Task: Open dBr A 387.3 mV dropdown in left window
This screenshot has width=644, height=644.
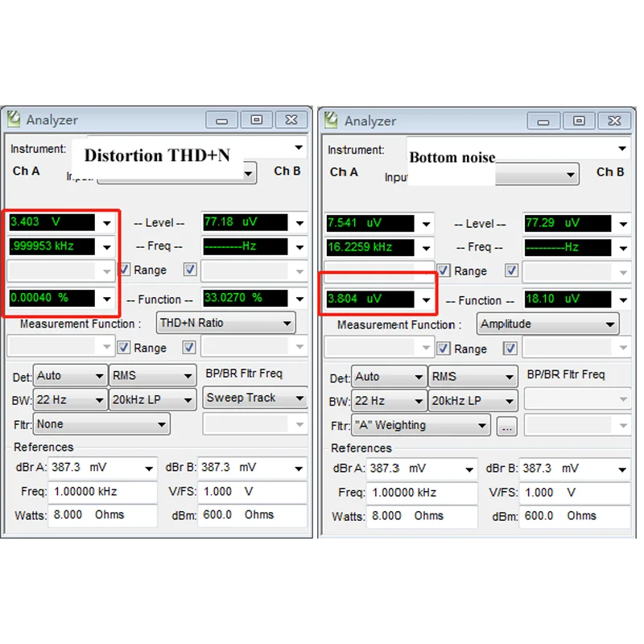Action: [x=149, y=469]
